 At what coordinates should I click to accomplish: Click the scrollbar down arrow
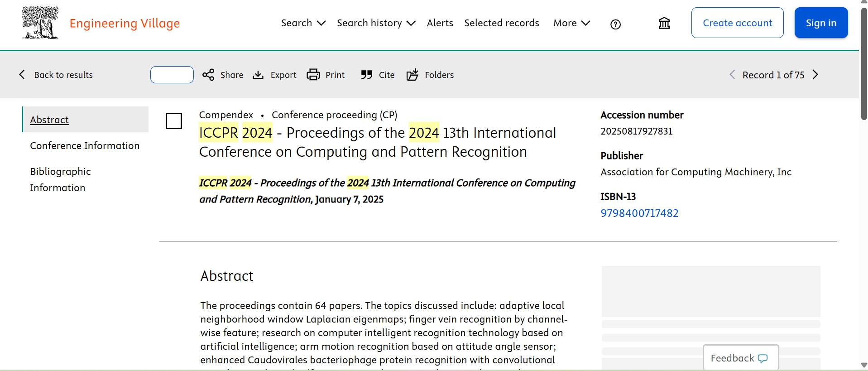tap(863, 365)
